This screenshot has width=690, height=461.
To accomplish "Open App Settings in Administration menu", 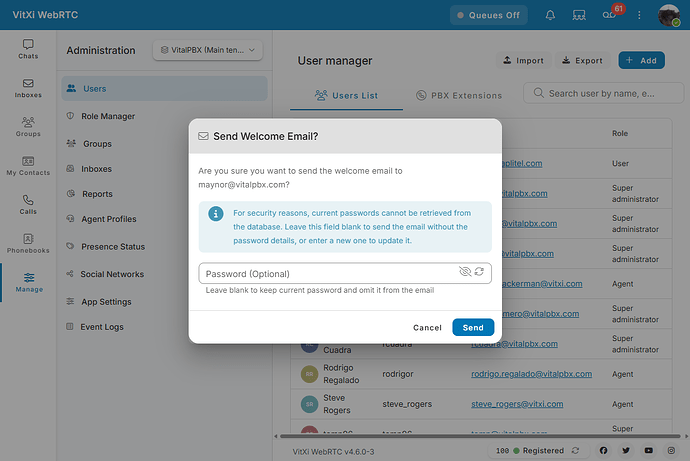I will [x=106, y=302].
